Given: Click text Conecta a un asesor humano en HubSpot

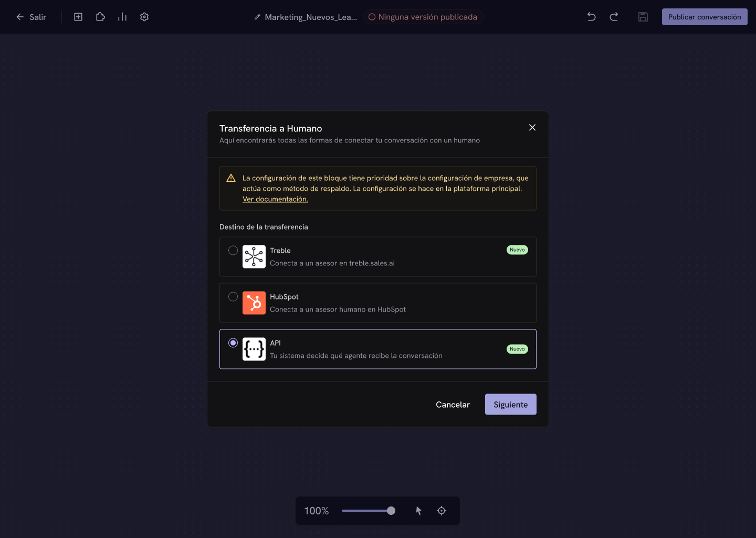Looking at the screenshot, I should [x=338, y=309].
